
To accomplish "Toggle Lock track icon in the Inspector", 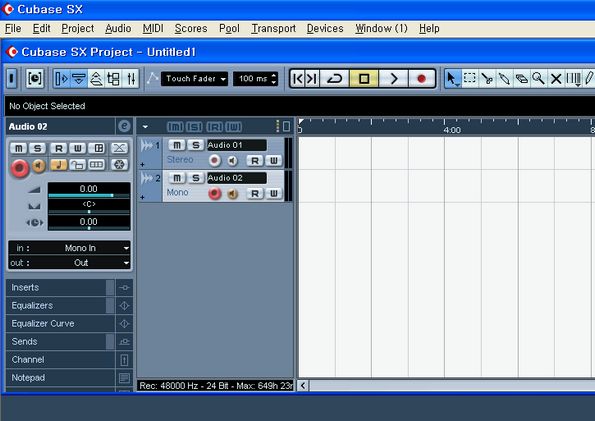I will tap(78, 164).
